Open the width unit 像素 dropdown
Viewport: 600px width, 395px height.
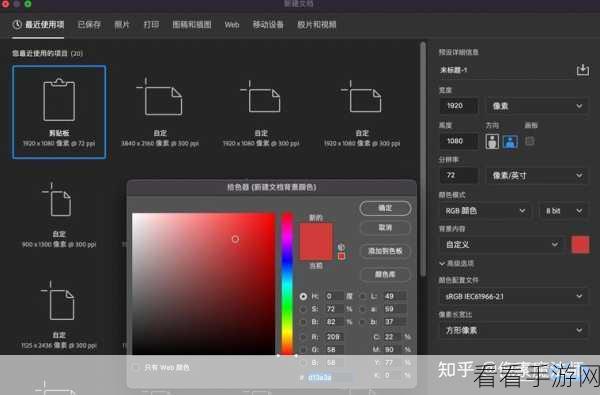click(x=537, y=106)
